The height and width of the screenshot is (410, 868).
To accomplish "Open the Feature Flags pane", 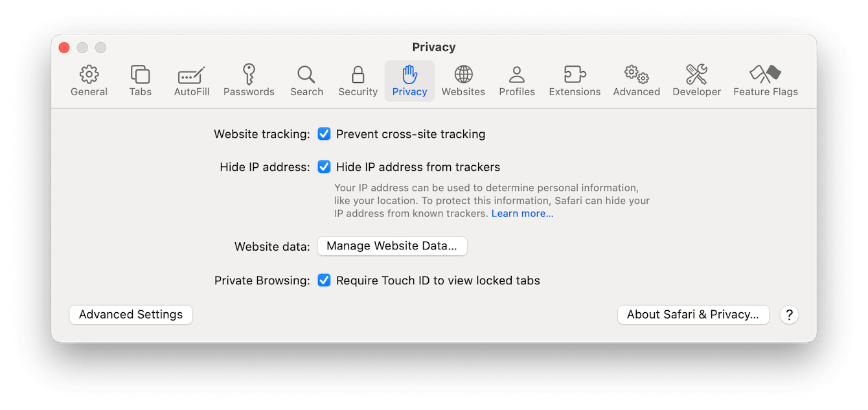I will point(765,74).
